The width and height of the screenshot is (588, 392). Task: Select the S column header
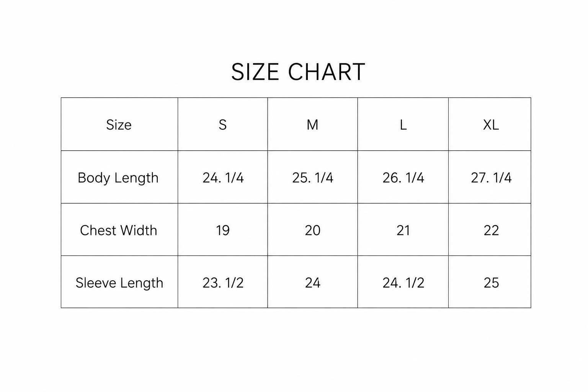coord(223,125)
